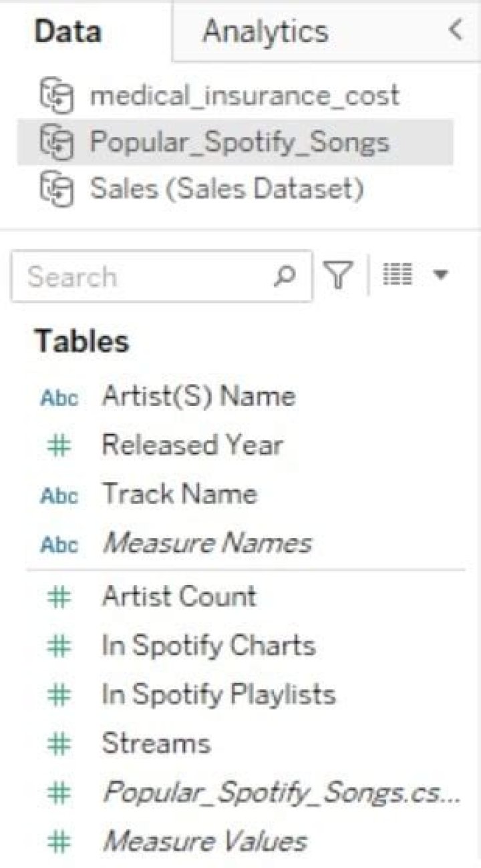
Task: Click the Abc icon next to Artist(S) Name
Action: point(59,398)
